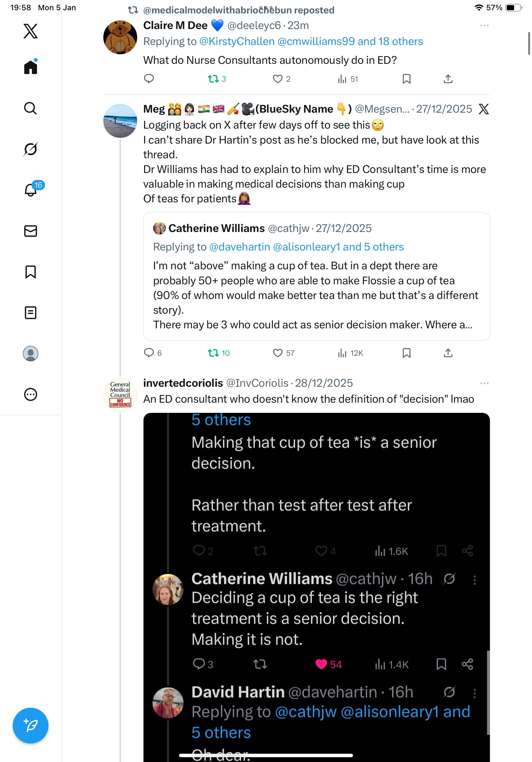Image resolution: width=532 pixels, height=762 pixels.
Task: Open Messages envelope icon
Action: (x=31, y=231)
